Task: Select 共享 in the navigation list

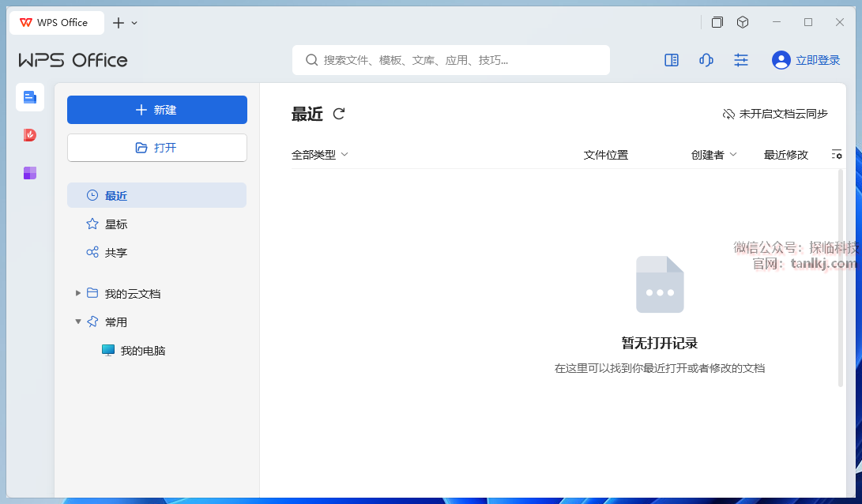Action: pos(116,253)
